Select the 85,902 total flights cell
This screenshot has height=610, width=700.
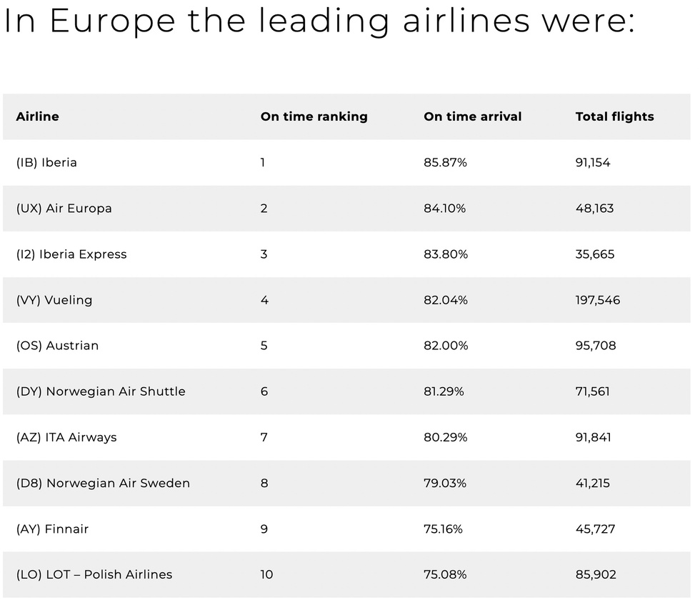point(596,575)
